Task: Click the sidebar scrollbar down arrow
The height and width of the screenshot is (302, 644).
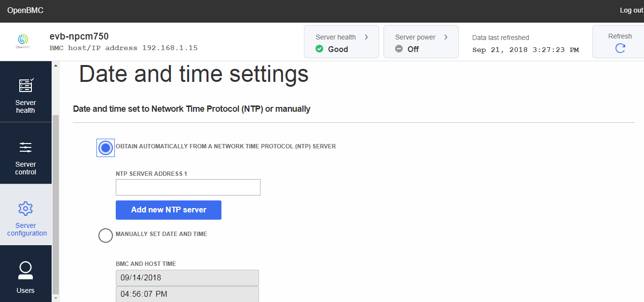Action: (x=55, y=298)
